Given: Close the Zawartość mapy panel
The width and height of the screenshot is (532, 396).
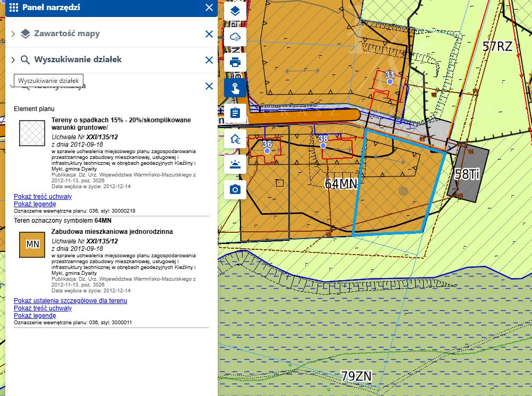Looking at the screenshot, I should click(x=209, y=34).
